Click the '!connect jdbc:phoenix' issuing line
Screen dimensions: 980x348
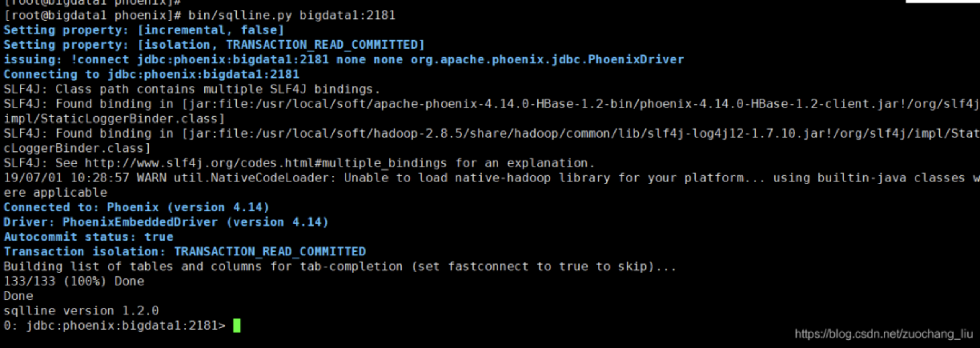click(344, 60)
